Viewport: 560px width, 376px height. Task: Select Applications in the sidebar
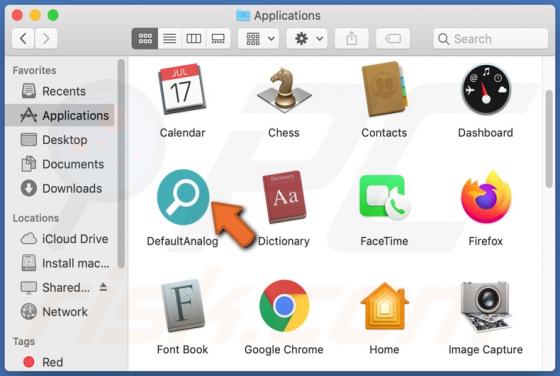click(60, 115)
